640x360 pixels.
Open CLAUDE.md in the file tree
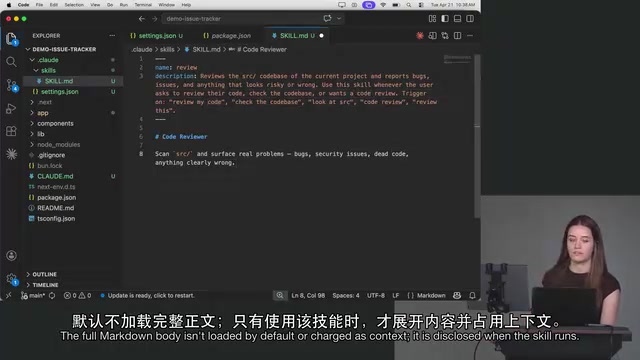[x=55, y=176]
